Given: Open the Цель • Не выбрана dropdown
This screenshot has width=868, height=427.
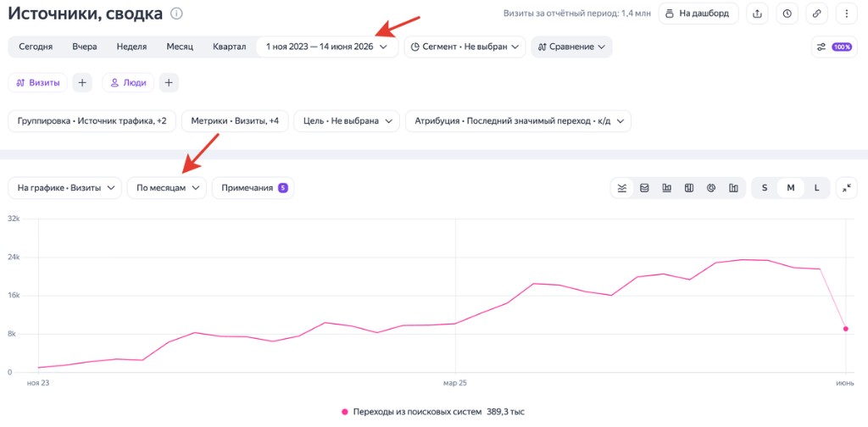Looking at the screenshot, I should (x=347, y=120).
